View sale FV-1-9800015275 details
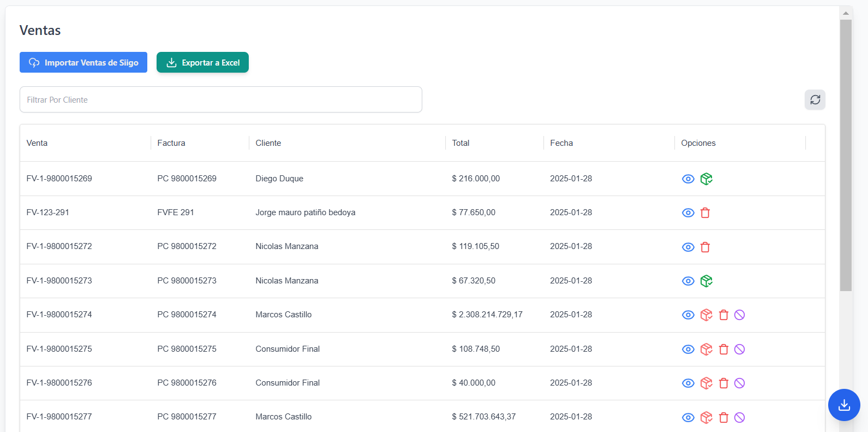868x432 pixels. 688,350
